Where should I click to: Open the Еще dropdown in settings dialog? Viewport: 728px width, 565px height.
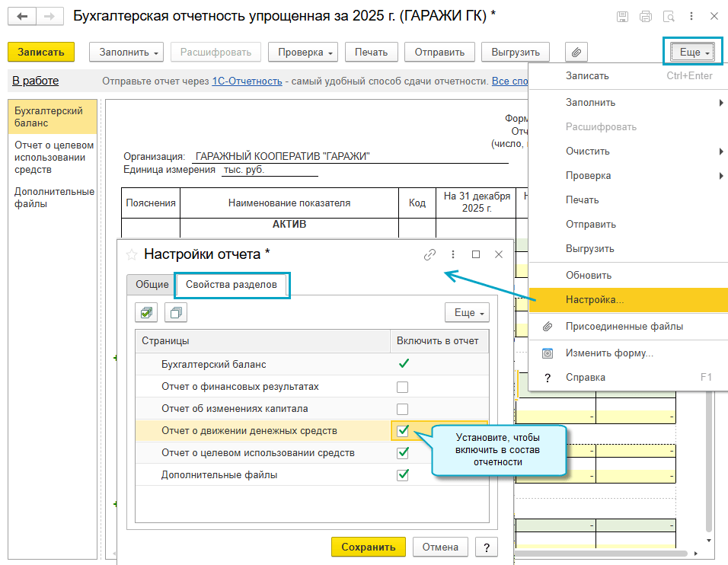[467, 312]
